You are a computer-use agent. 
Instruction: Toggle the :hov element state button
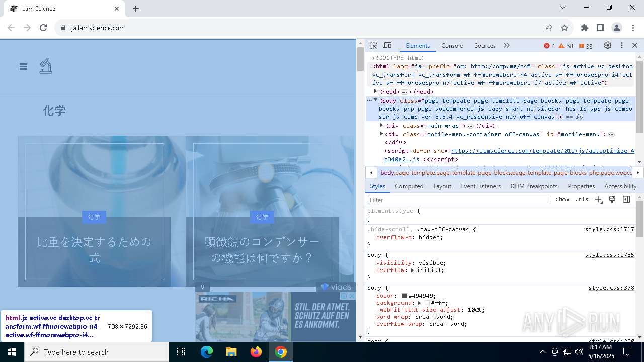pyautogui.click(x=562, y=200)
